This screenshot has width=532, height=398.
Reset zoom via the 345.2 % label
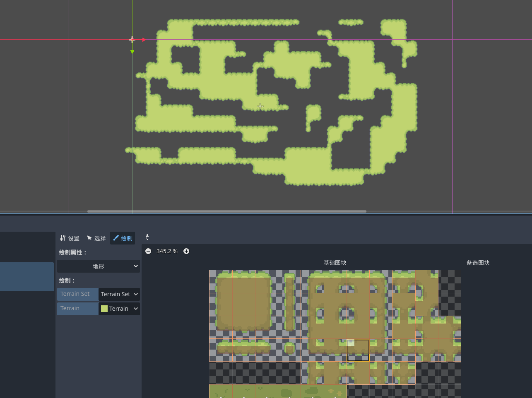click(167, 251)
